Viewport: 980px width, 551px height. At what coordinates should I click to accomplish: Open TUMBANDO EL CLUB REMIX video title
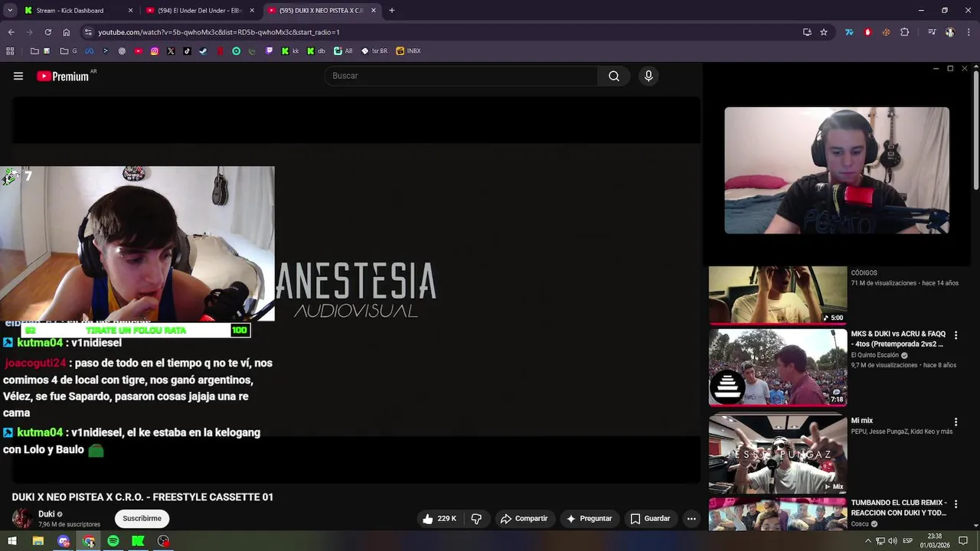tap(899, 508)
